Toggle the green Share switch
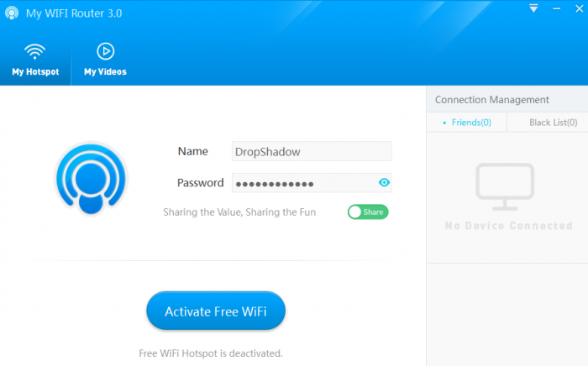The height and width of the screenshot is (366, 588). (368, 212)
